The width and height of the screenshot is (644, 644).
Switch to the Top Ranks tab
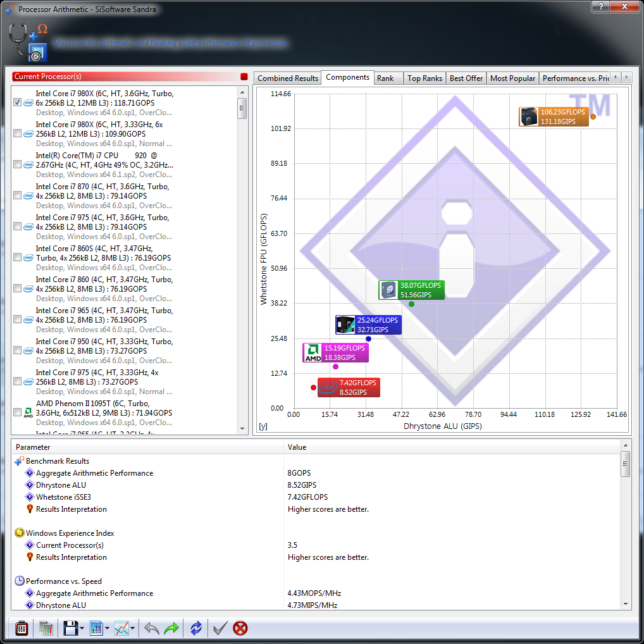click(424, 78)
